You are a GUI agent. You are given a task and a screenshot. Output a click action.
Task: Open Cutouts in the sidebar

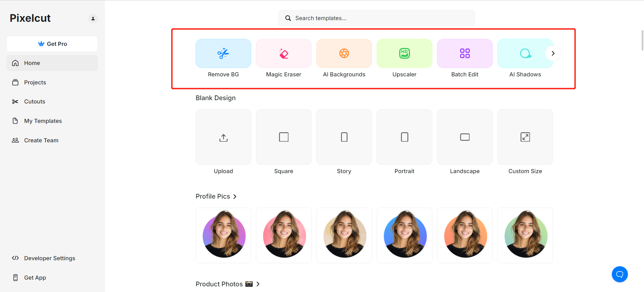(x=52, y=101)
